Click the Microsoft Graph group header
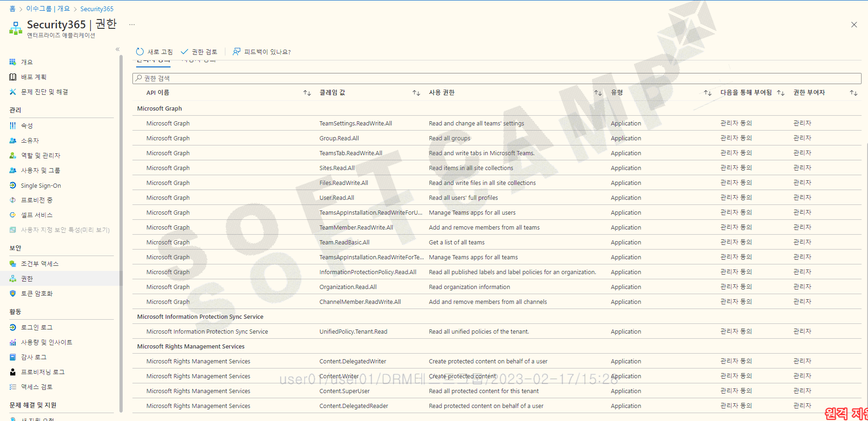The height and width of the screenshot is (421, 868). coord(159,108)
